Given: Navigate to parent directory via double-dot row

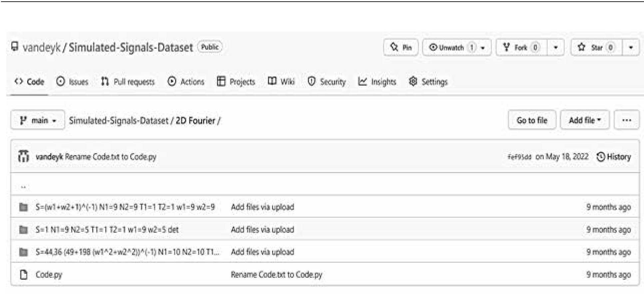Looking at the screenshot, I should coord(23,186).
